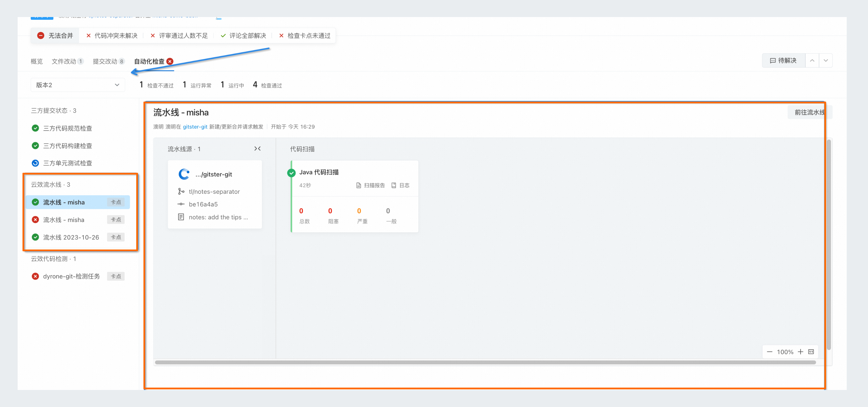Select passed 流水线 - misha row

78,202
